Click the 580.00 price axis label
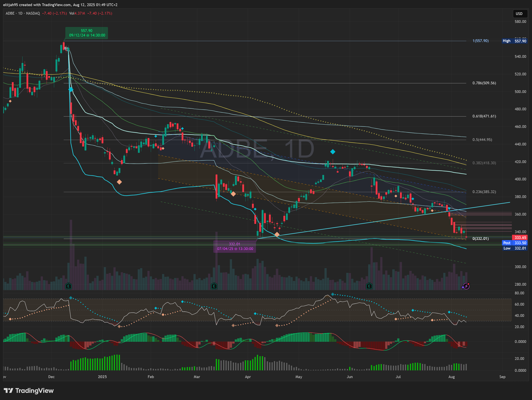Viewport: 532px width, 400px height. (x=520, y=21)
